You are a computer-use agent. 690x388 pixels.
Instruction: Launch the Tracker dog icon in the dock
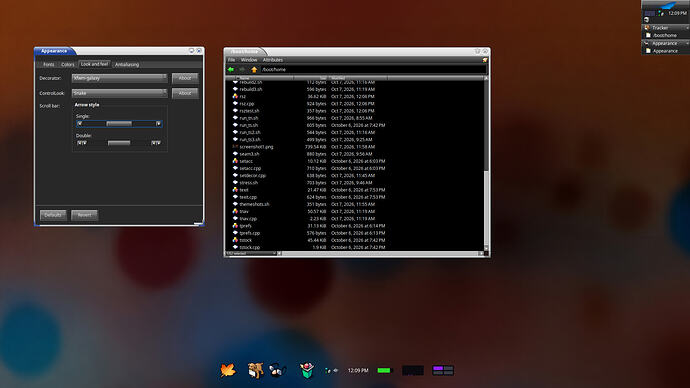(x=255, y=370)
